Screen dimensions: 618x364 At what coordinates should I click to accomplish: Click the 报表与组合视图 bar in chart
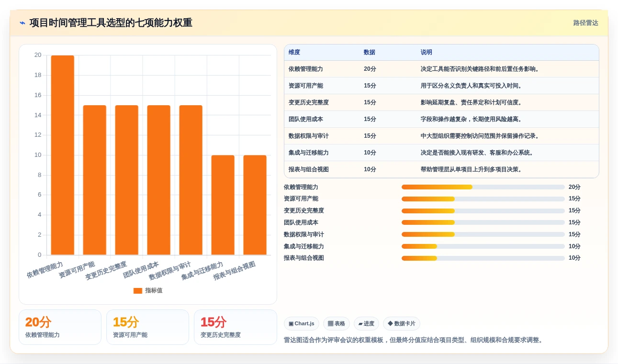pyautogui.click(x=255, y=205)
